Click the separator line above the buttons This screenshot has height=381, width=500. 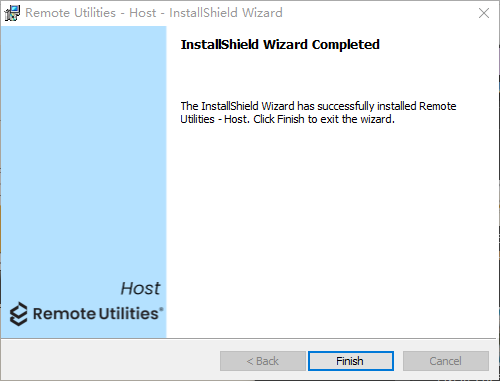pyautogui.click(x=249, y=339)
